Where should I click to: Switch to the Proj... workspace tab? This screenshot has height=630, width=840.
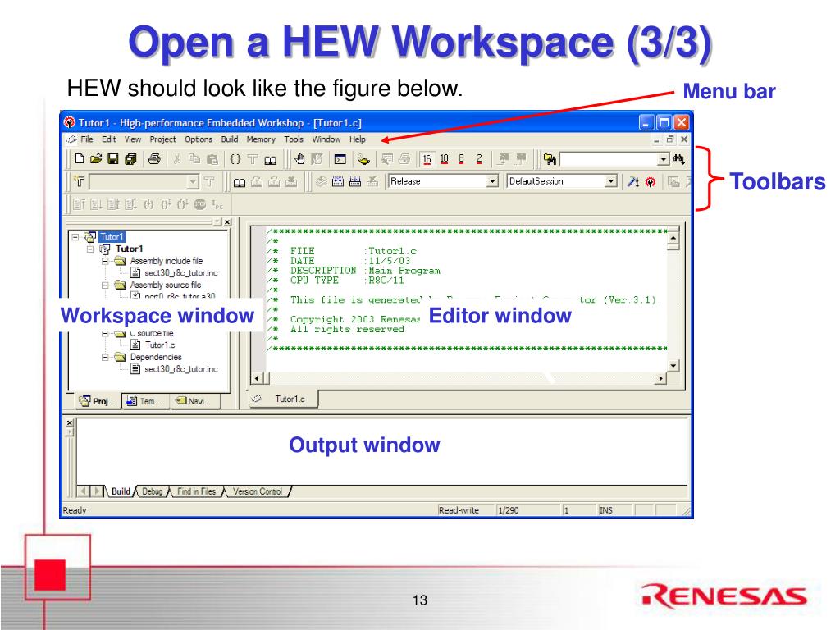(98, 400)
